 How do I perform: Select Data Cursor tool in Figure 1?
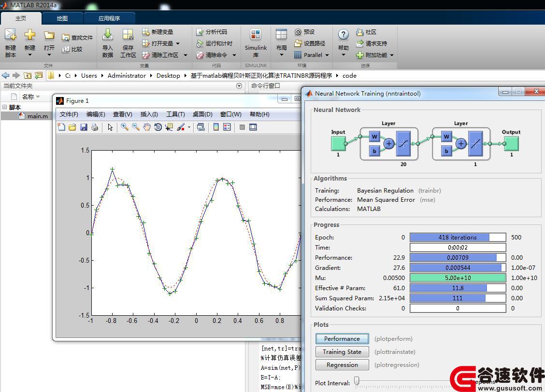click(169, 127)
